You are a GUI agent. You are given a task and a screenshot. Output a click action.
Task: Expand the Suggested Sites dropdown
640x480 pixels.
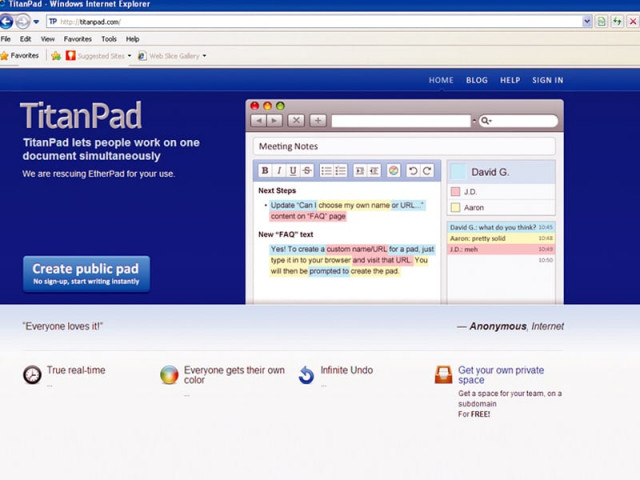[x=129, y=56]
